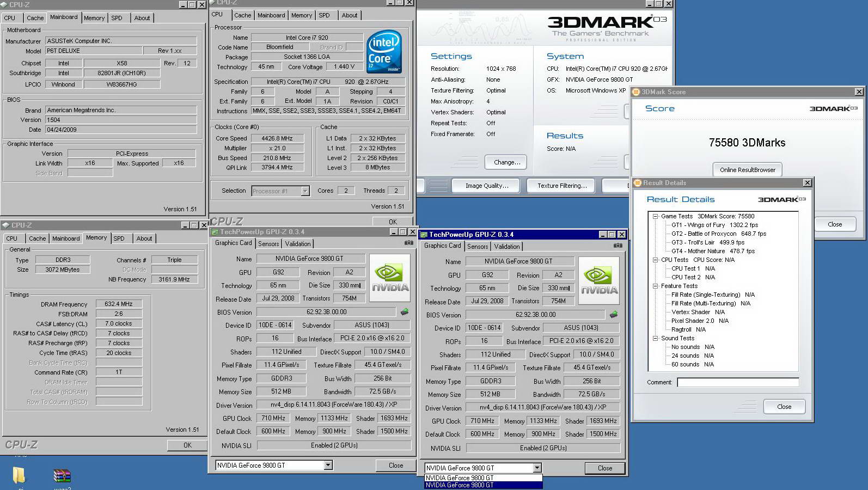Open the SPD tab in the CPU-Z Memory window
This screenshot has width=868, height=490.
[x=119, y=238]
